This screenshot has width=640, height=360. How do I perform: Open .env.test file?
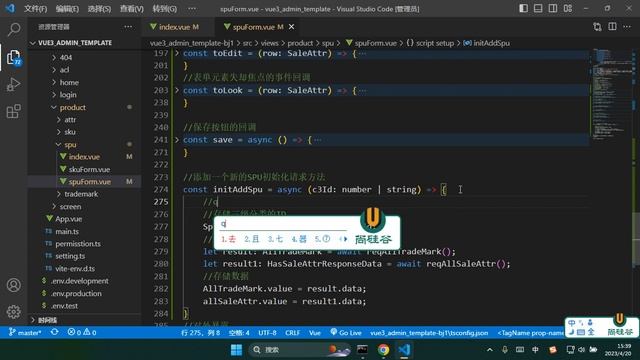(x=64, y=306)
